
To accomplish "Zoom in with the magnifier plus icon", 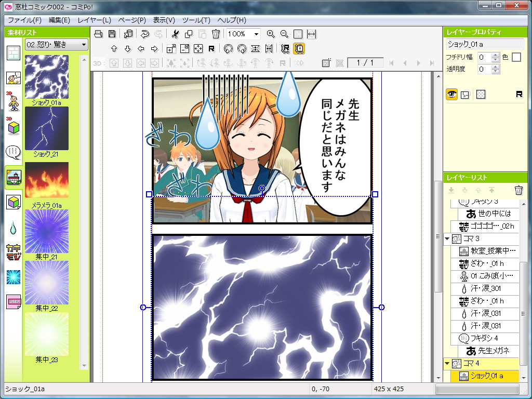I will point(270,34).
